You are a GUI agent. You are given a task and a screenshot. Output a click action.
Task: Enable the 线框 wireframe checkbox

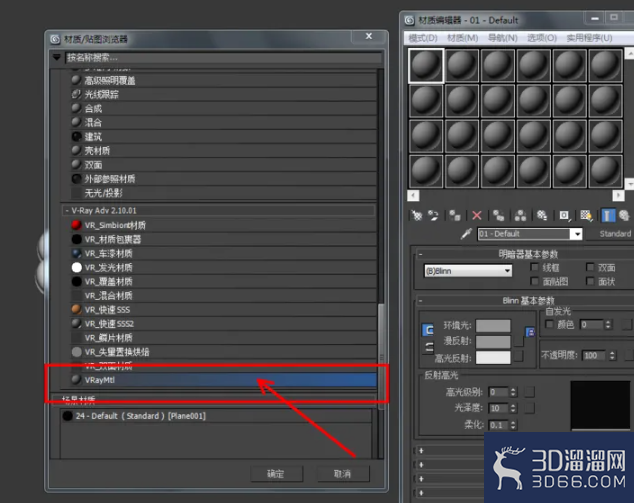[535, 267]
